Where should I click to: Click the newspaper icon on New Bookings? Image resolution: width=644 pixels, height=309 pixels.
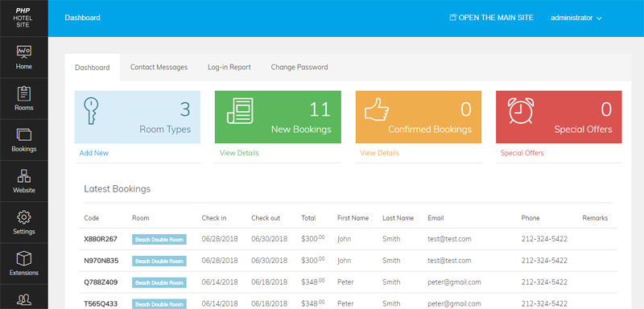pyautogui.click(x=240, y=111)
